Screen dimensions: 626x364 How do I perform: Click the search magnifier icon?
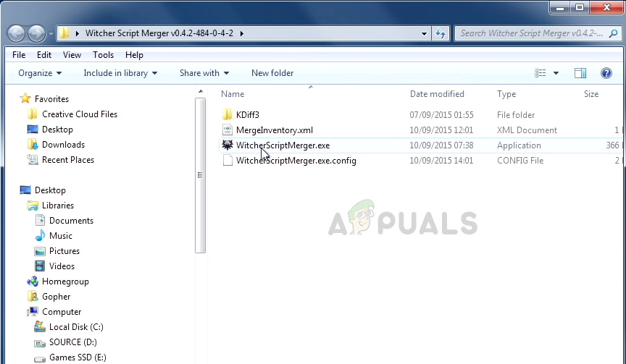pos(613,33)
